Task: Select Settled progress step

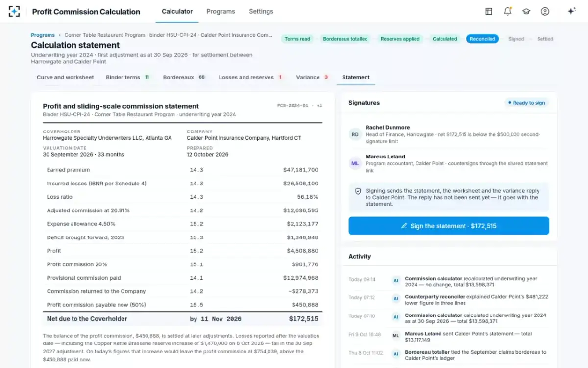Action: (545, 39)
